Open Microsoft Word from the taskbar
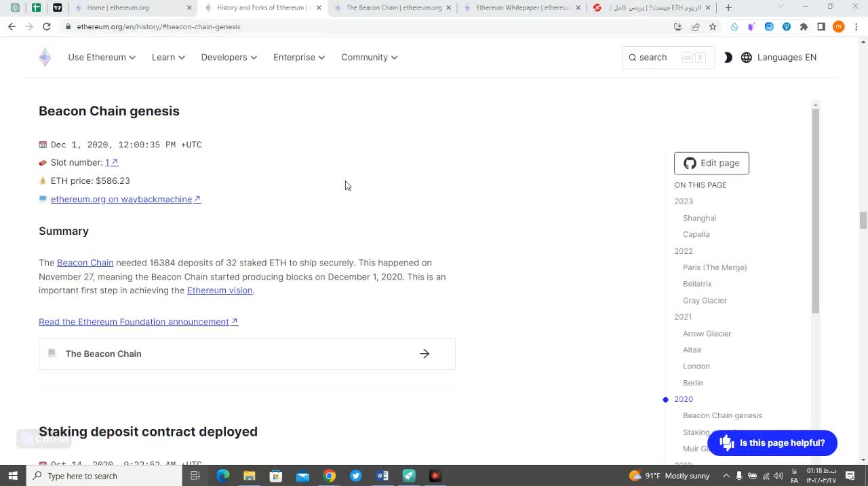 (x=382, y=476)
